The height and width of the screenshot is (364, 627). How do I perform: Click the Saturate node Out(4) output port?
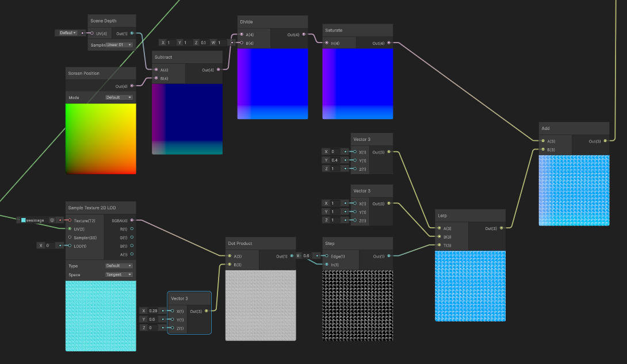coord(389,43)
